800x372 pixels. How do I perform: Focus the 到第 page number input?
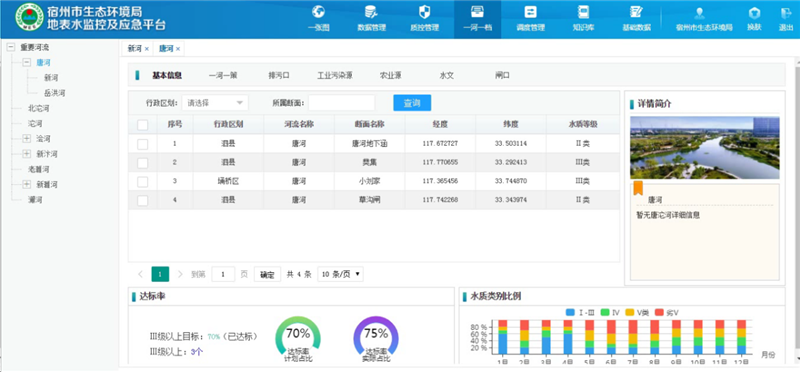(x=223, y=274)
